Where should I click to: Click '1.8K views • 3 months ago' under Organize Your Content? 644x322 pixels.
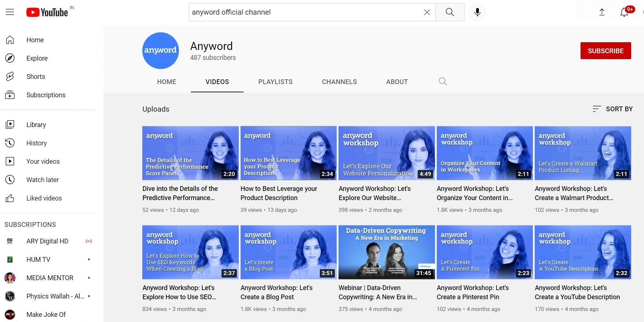coord(469,210)
